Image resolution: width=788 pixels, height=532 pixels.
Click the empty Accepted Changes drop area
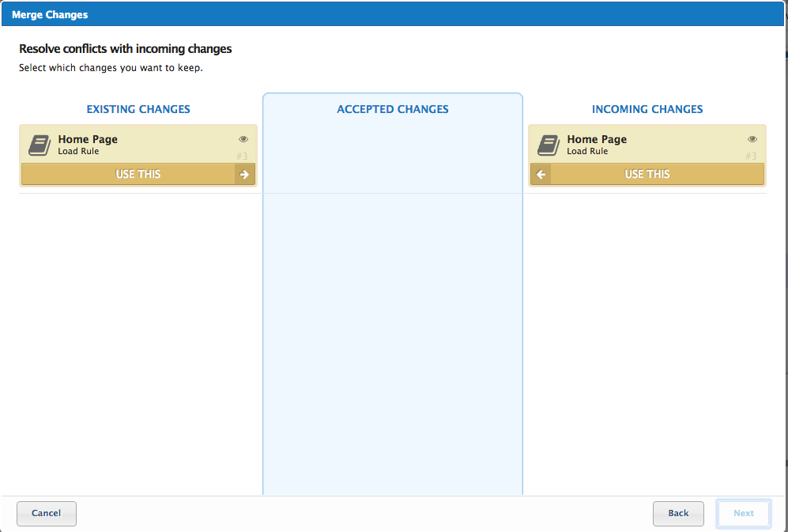(393, 340)
